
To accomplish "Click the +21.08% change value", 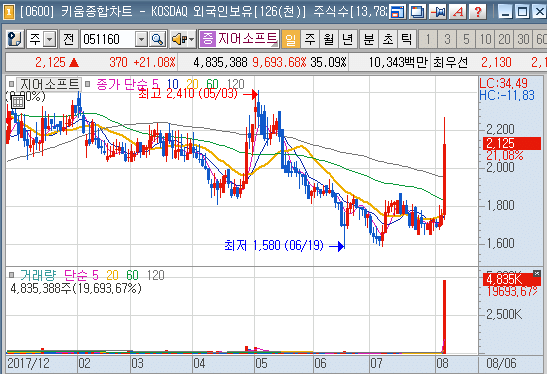I will 155,62.
